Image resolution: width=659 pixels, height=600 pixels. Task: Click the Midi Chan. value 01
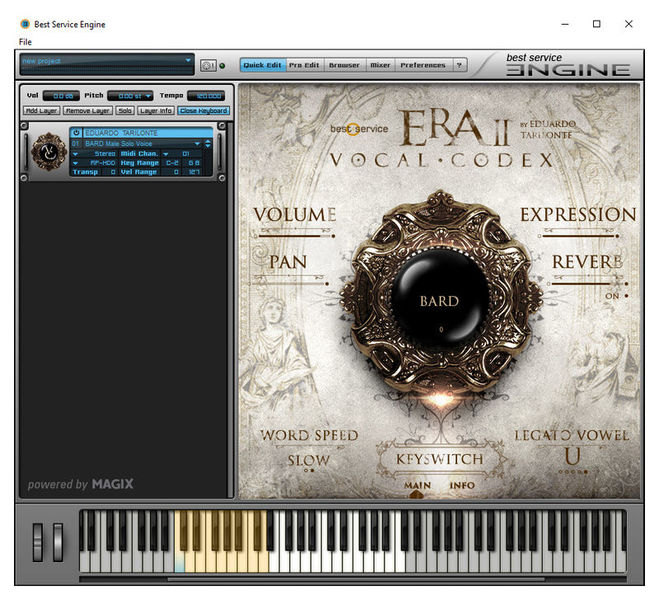coord(186,154)
